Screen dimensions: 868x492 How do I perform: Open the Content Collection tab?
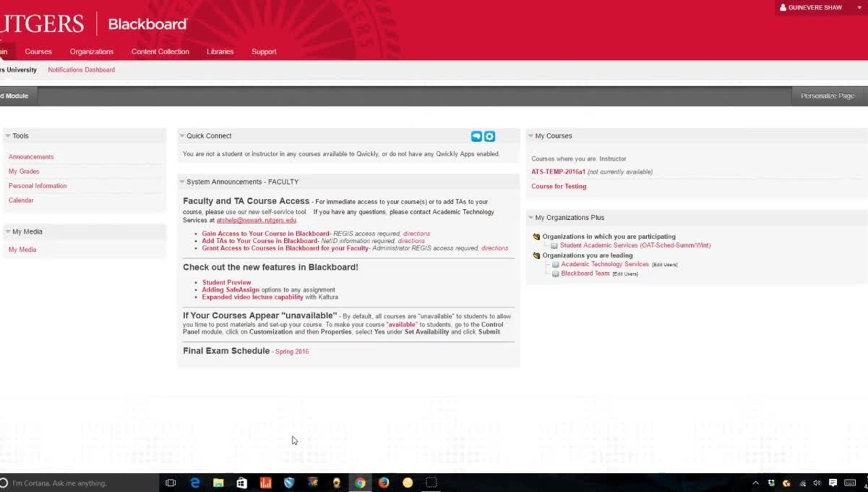(x=160, y=52)
